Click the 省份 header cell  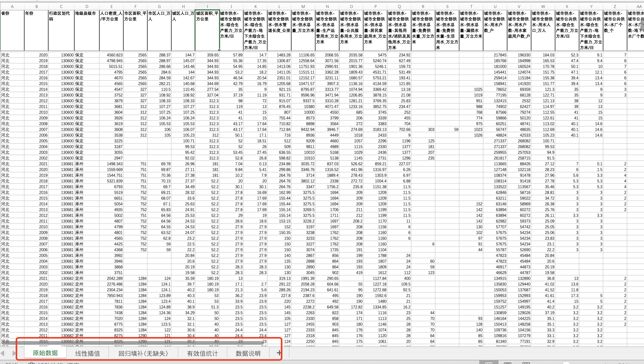12,30
